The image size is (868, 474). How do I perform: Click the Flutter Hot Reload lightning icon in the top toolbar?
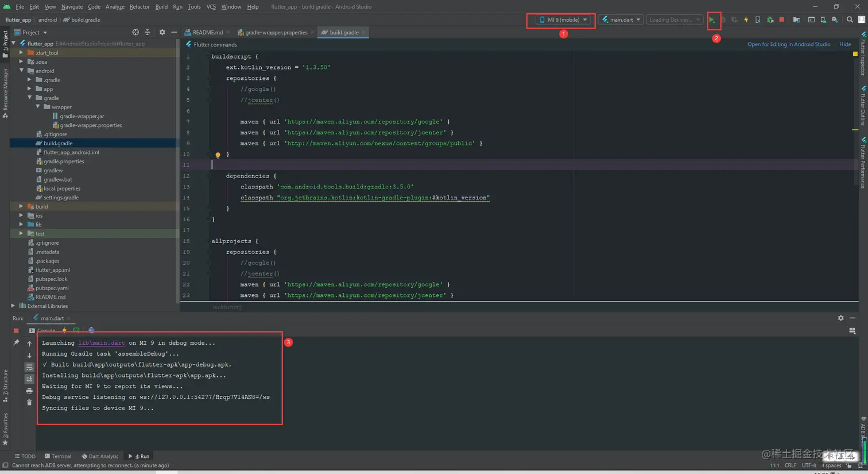pyautogui.click(x=746, y=20)
